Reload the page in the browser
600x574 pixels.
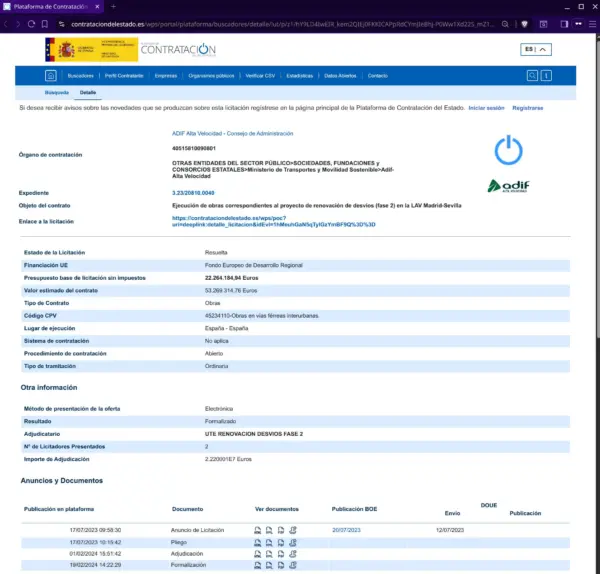coord(31,24)
